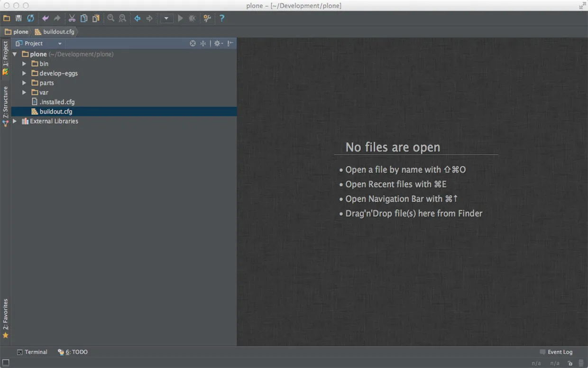This screenshot has width=588, height=368.
Task: Cut selection with the scissors icon
Action: (72, 18)
